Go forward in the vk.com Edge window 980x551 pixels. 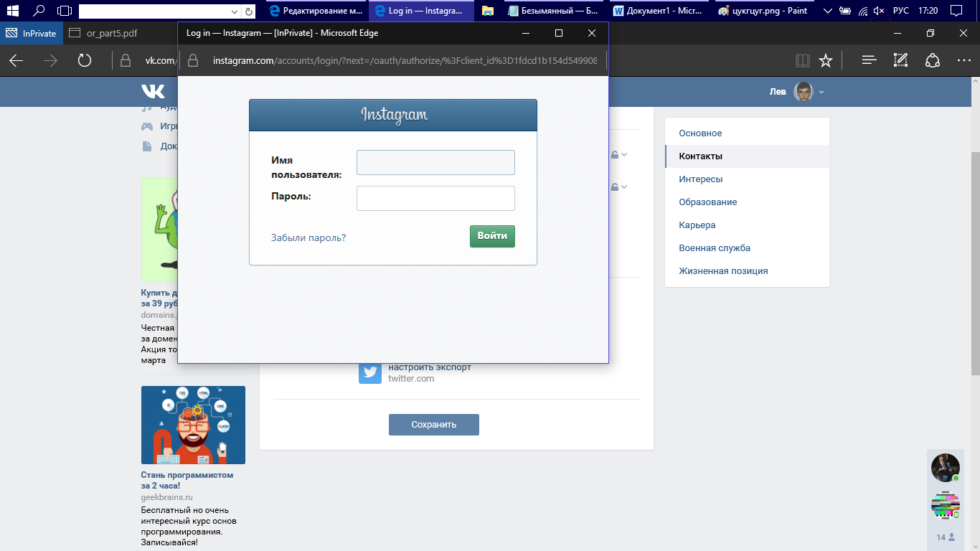coord(50,61)
